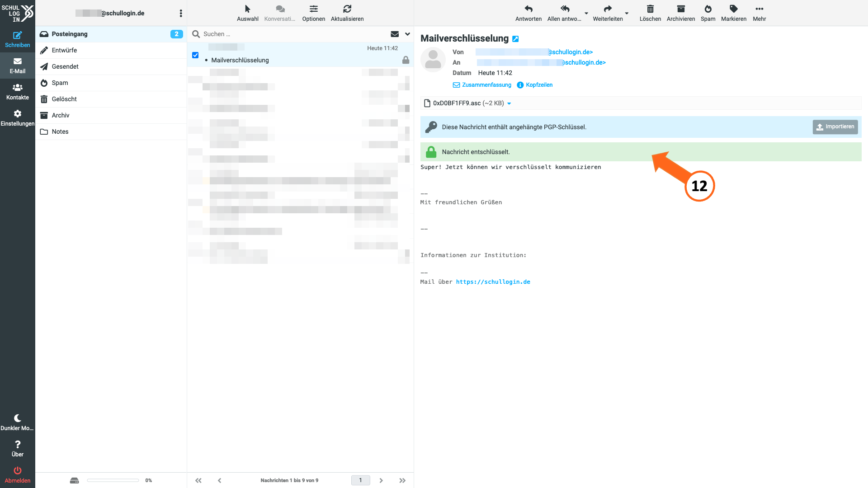Click Löschen trash icon

650,13
